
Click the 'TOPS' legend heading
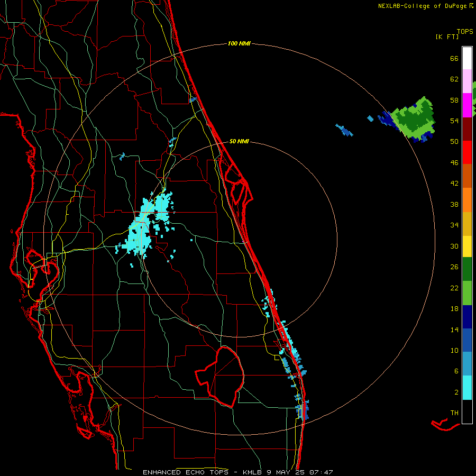(x=465, y=31)
